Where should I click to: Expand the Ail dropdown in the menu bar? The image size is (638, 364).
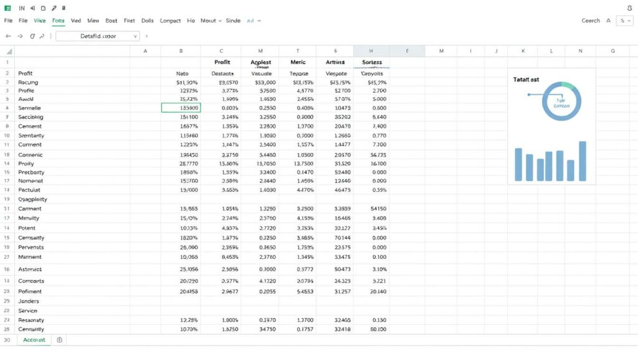254,21
